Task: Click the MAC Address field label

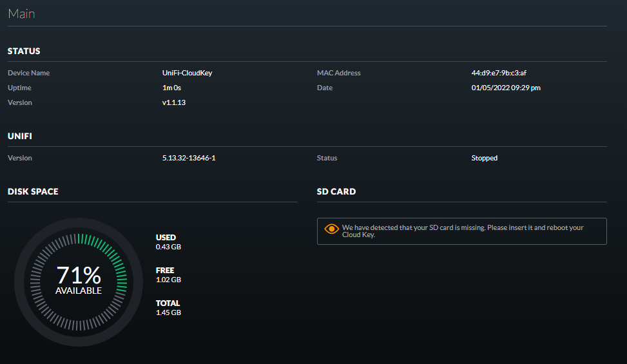Action: tap(338, 73)
